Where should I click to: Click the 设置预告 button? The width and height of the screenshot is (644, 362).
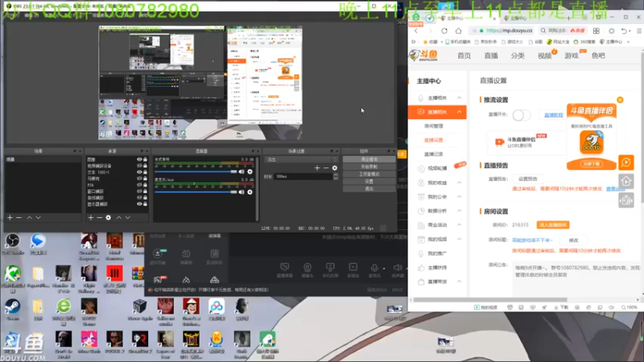[527, 179]
